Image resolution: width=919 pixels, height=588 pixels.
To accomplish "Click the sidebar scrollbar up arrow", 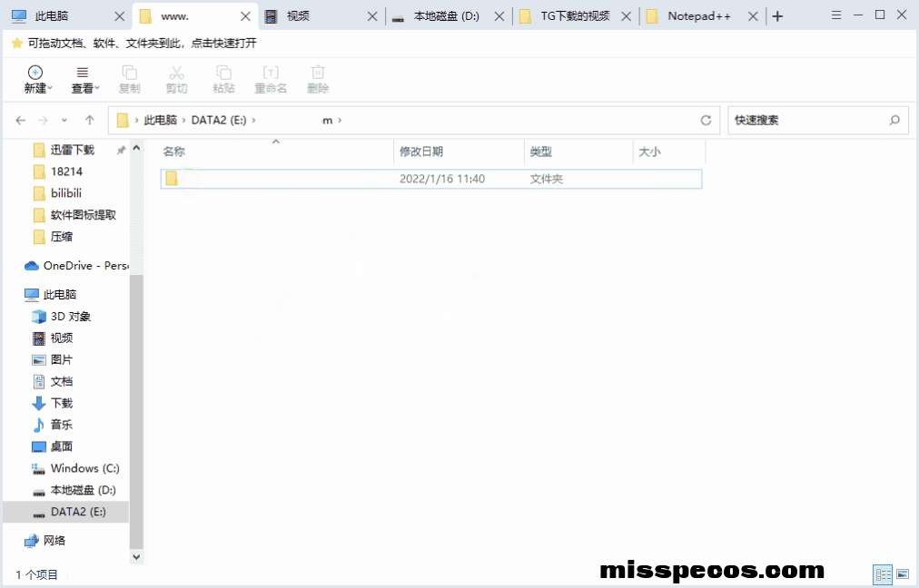I will coord(136,148).
